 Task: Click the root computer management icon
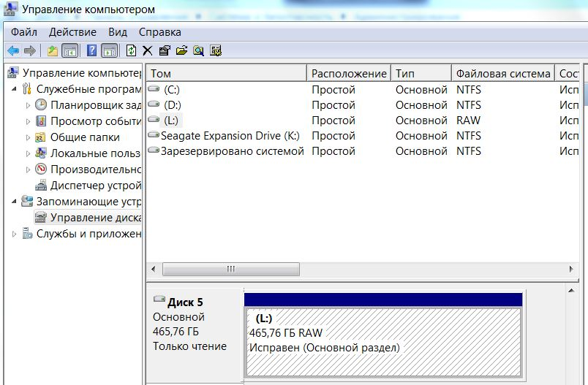pos(12,72)
